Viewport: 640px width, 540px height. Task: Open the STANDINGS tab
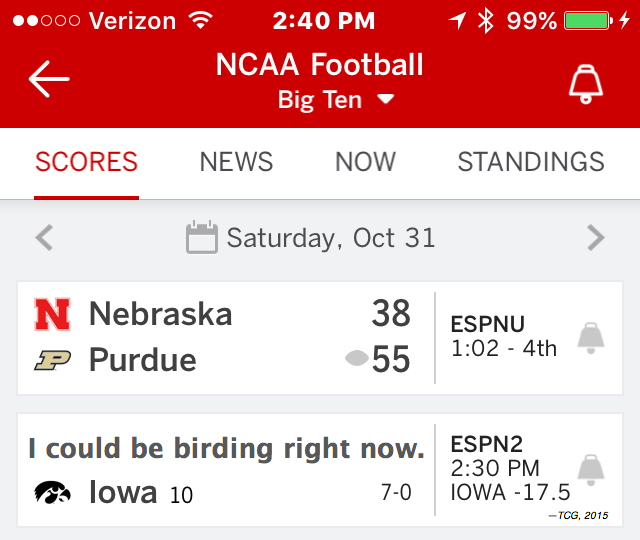tap(531, 162)
